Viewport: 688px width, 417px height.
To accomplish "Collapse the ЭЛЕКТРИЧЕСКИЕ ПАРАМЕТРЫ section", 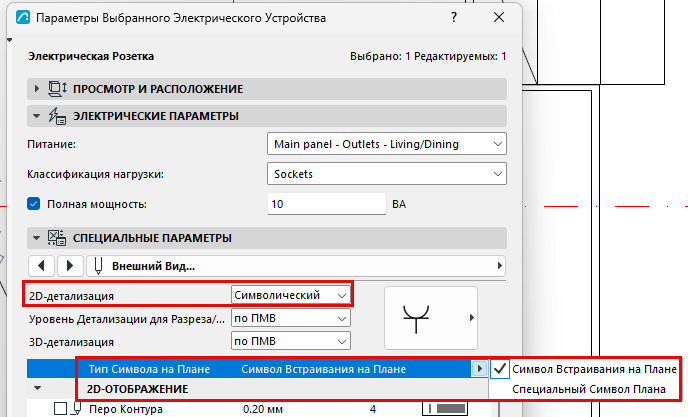I will click(x=36, y=116).
